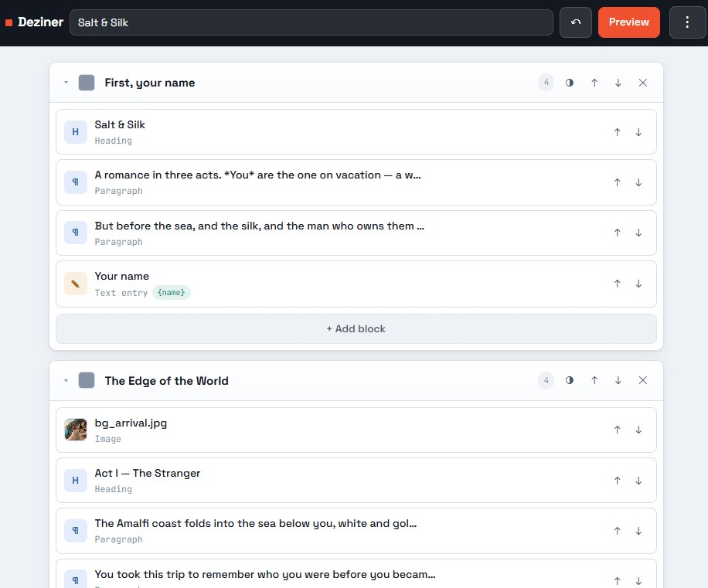Toggle contrast icon on 'The Edge of the World'

(x=570, y=380)
